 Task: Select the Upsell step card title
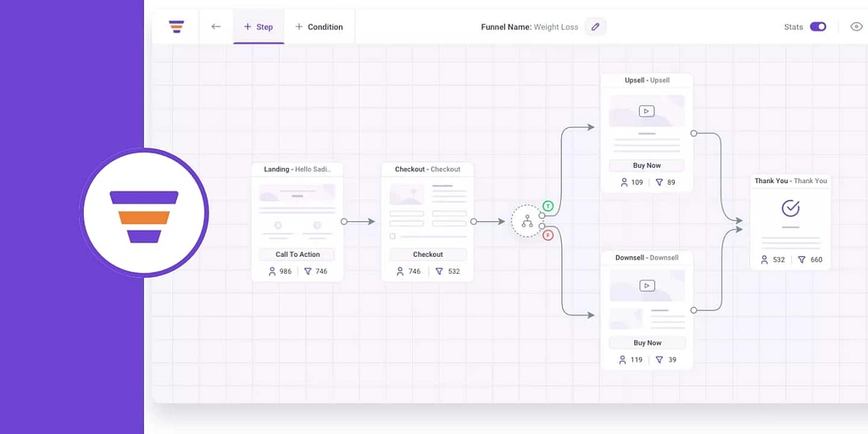point(647,81)
